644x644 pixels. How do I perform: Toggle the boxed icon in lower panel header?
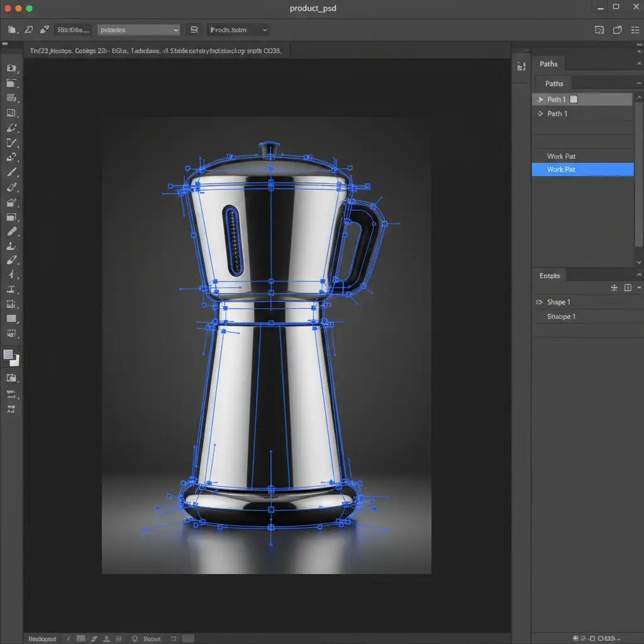(628, 288)
